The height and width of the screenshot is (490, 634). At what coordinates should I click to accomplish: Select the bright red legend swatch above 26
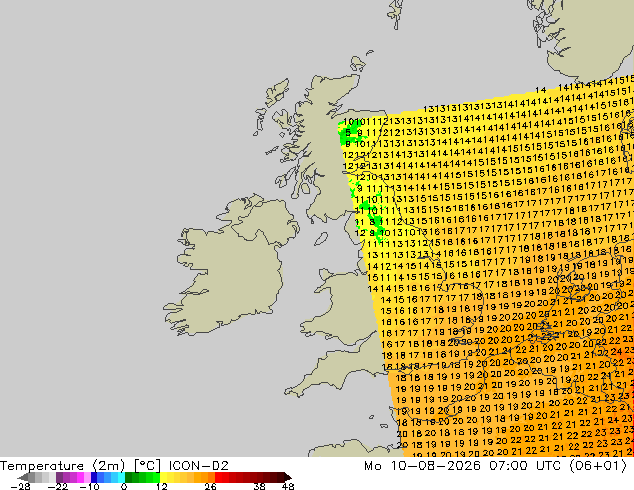pos(218,477)
